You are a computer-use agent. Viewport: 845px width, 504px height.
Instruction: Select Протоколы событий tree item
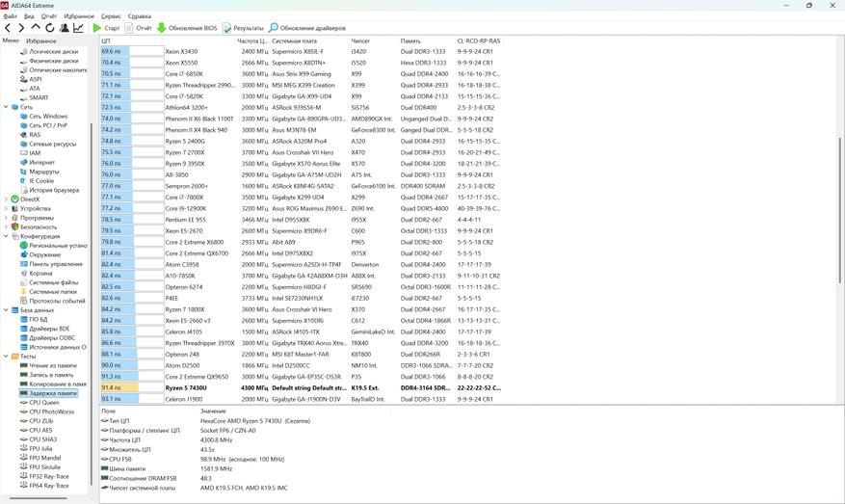click(57, 301)
